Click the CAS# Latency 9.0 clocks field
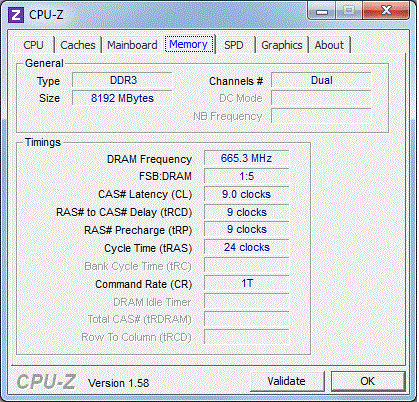The image size is (419, 402). click(x=247, y=194)
